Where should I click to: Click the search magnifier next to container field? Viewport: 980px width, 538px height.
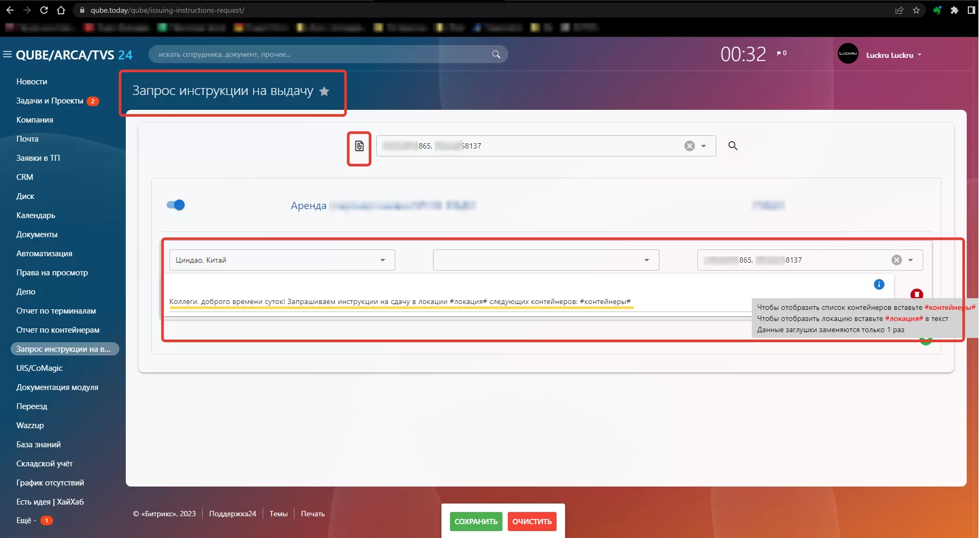click(733, 145)
